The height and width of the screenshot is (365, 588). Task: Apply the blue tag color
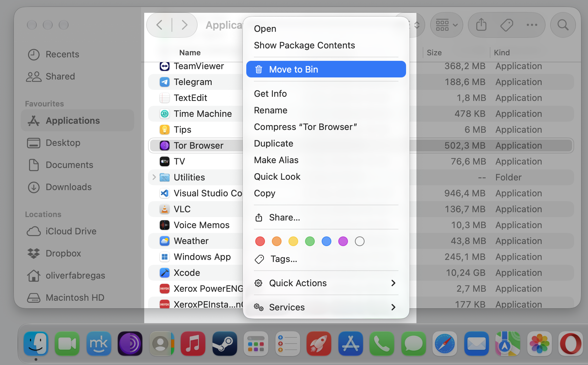(x=327, y=241)
